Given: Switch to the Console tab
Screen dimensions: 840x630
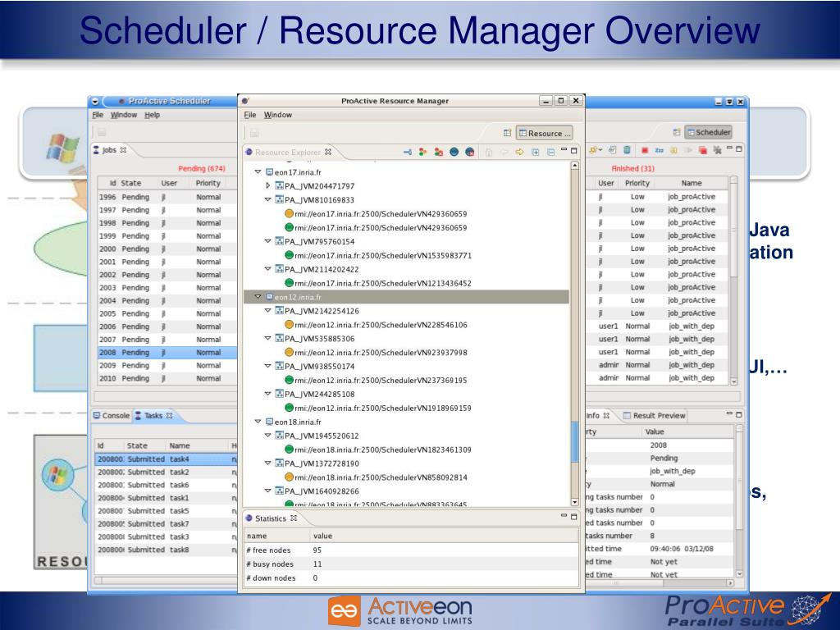Looking at the screenshot, I should [112, 415].
